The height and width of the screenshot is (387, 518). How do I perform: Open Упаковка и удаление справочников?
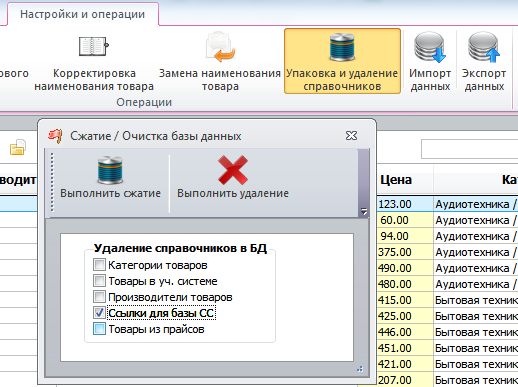342,61
